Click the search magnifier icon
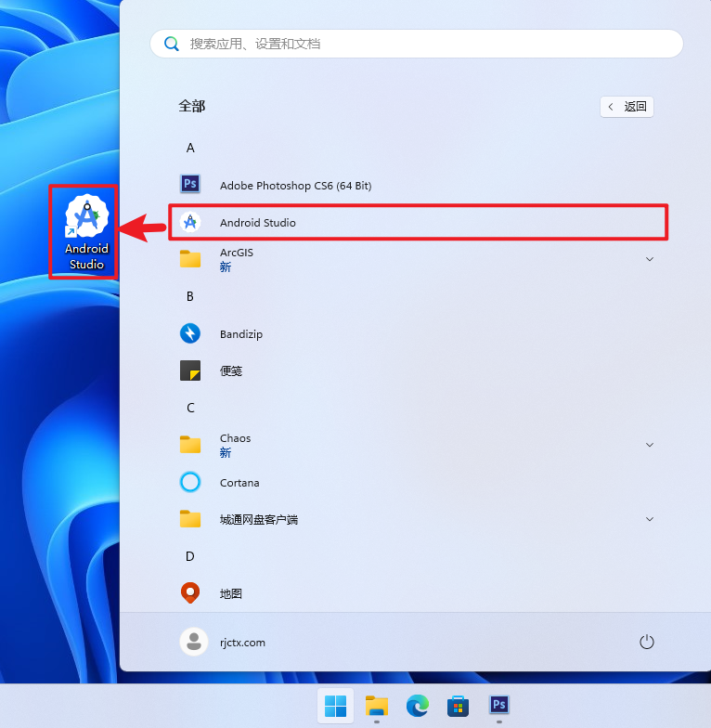 point(171,44)
